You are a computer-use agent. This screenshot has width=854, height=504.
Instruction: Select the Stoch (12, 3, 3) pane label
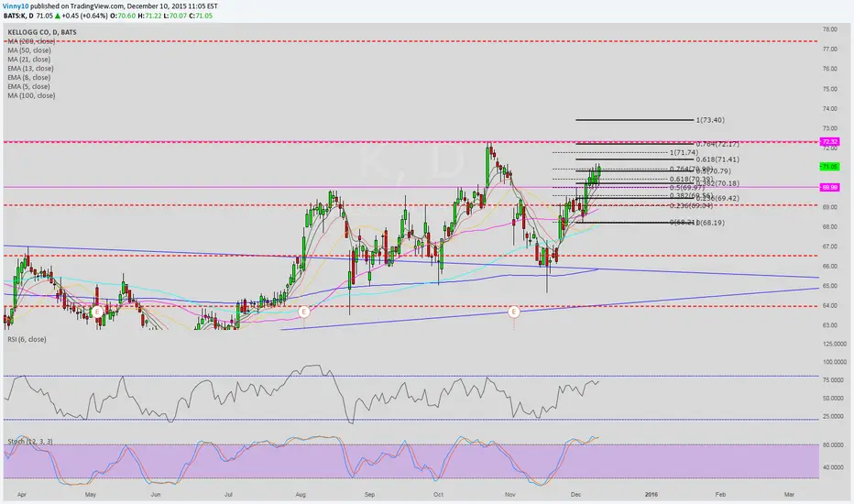click(x=30, y=442)
